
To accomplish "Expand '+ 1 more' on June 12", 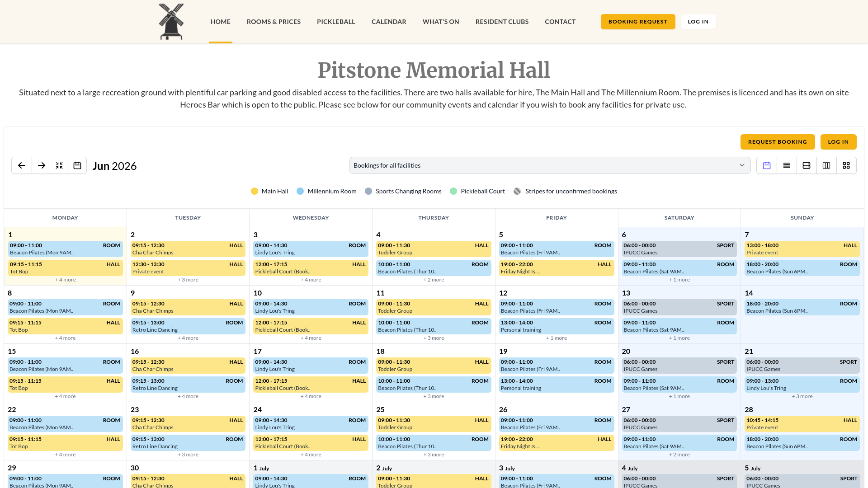I will pyautogui.click(x=557, y=338).
